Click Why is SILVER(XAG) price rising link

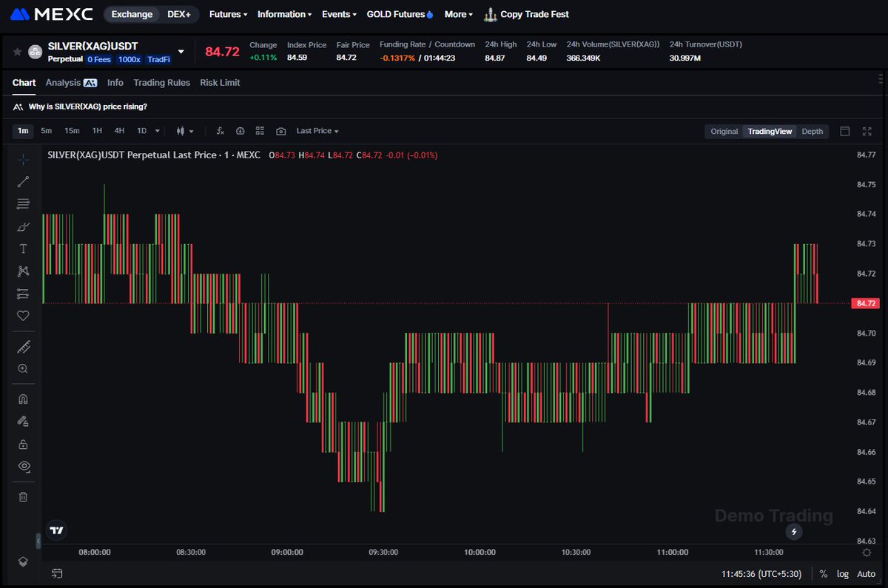(x=87, y=107)
